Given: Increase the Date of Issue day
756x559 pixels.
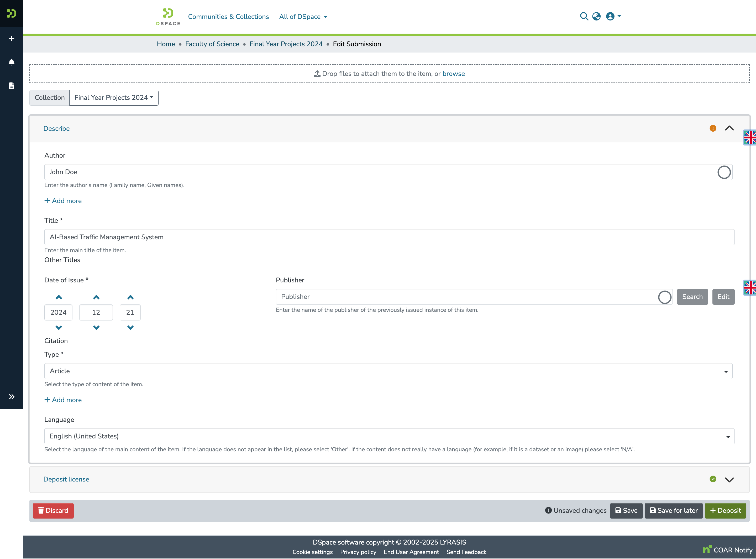Looking at the screenshot, I should tap(130, 297).
